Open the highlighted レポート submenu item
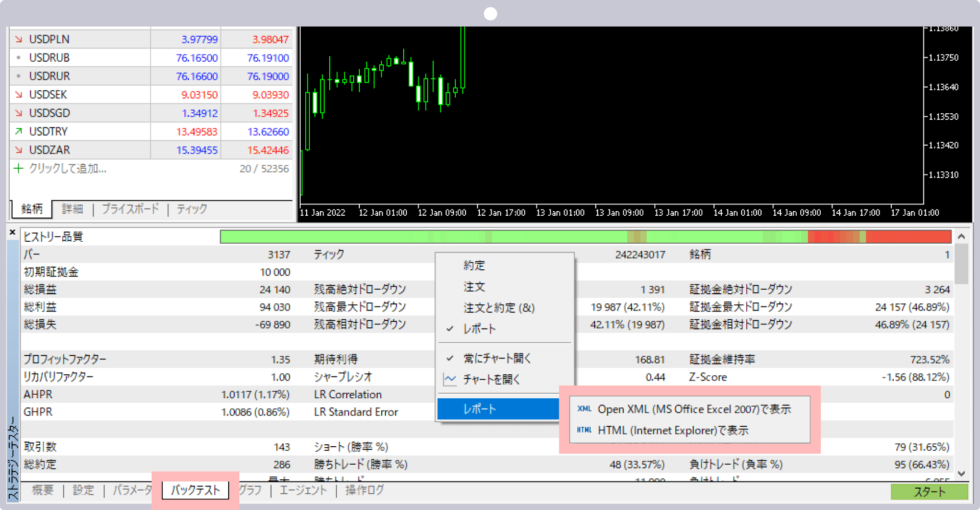The image size is (980, 510). point(498,409)
